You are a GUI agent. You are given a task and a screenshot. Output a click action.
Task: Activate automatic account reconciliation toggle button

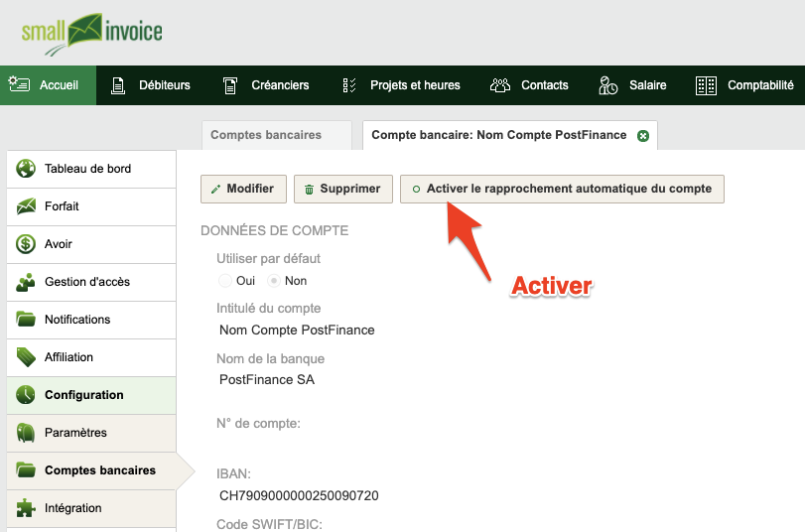(x=562, y=189)
